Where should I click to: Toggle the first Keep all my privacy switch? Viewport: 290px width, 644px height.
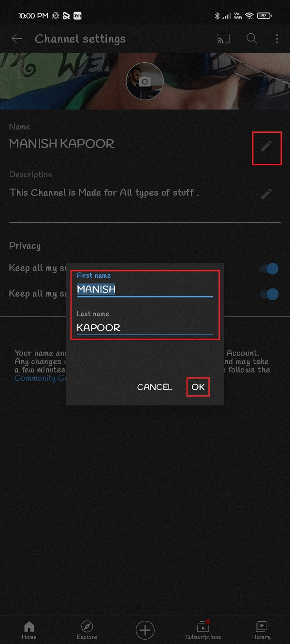(269, 269)
